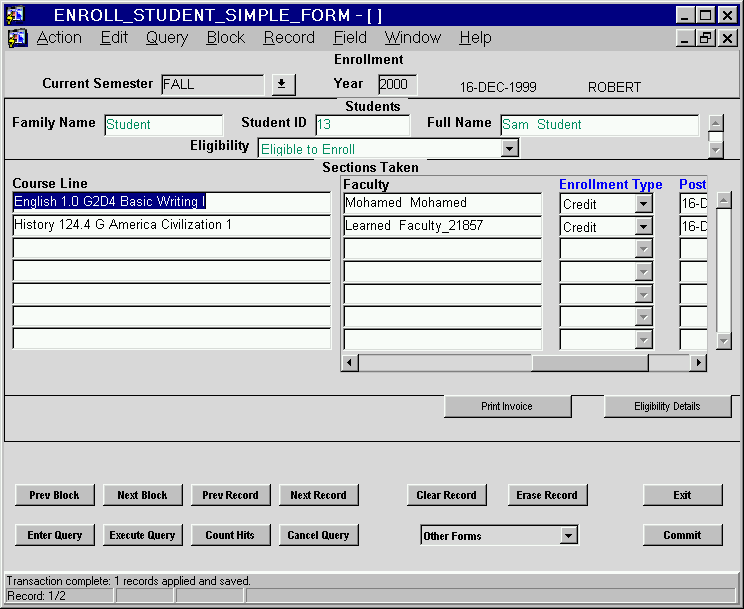Click the Clear Record button
Screen dimensions: 744x609
(x=446, y=495)
